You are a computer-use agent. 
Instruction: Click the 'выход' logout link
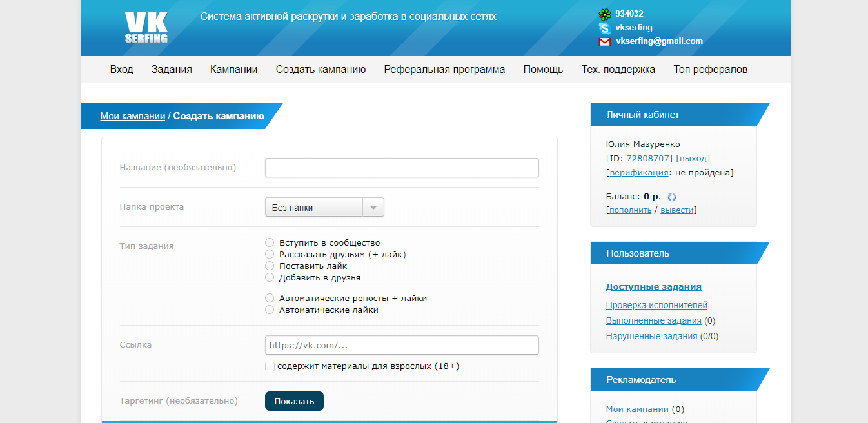[x=693, y=158]
